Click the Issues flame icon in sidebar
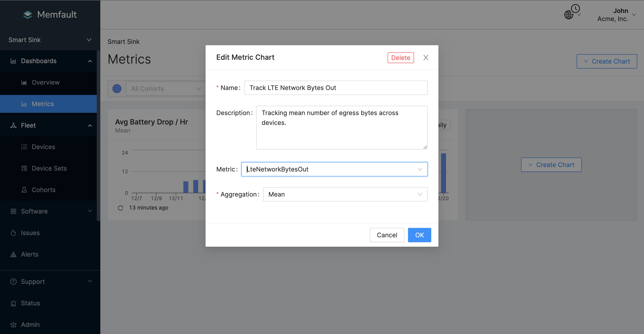Screen dimensions: 644x334 tap(13, 233)
